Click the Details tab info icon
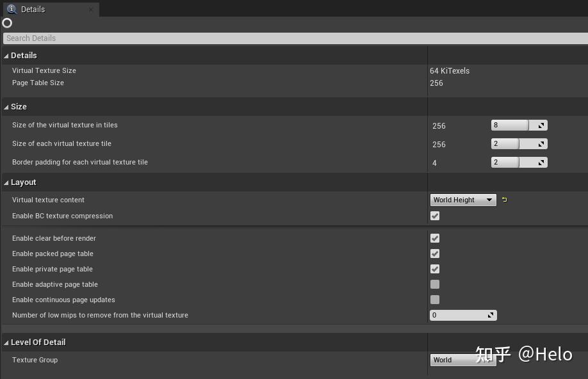This screenshot has width=588, height=379. coord(12,9)
